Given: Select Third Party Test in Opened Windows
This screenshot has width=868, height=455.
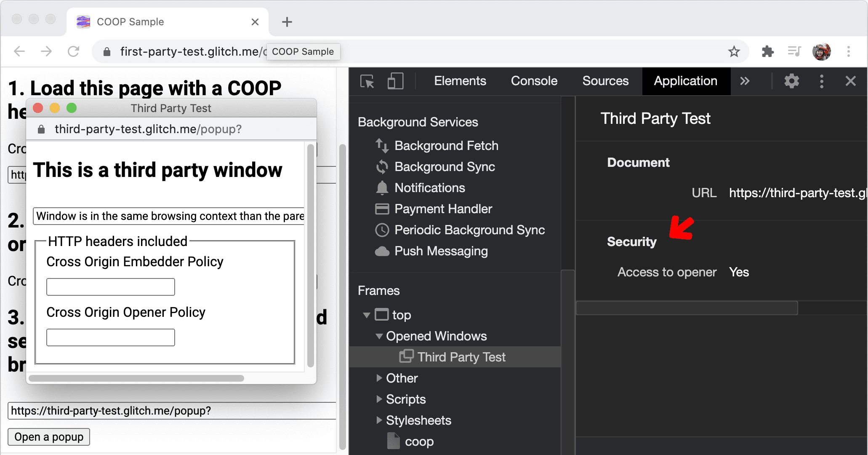Looking at the screenshot, I should pyautogui.click(x=459, y=357).
